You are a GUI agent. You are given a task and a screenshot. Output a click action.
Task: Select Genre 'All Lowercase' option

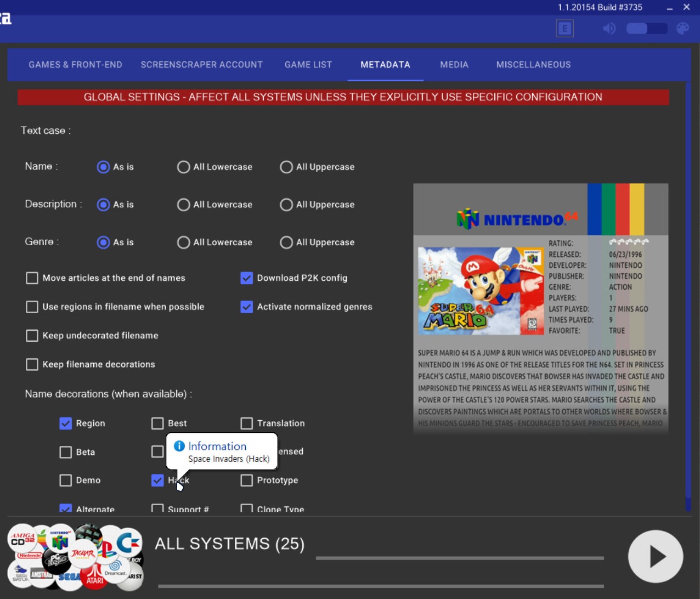coord(183,242)
